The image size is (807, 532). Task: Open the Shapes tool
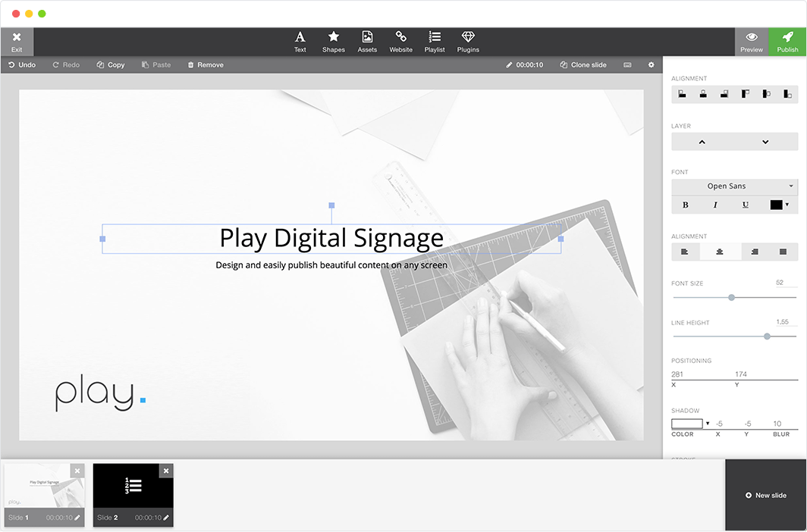tap(334, 42)
